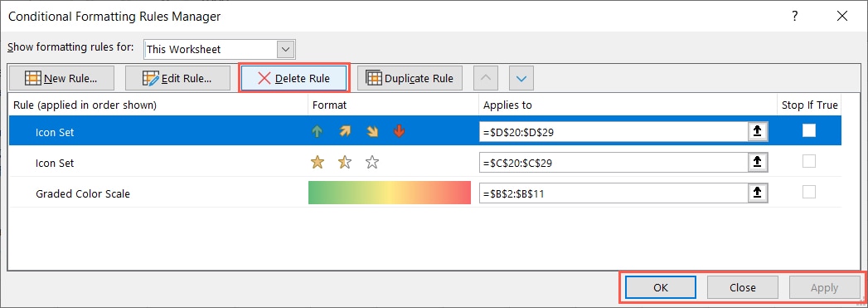The image size is (868, 308).
Task: Select the arrows Icon Set rule row
Action: tap(425, 131)
